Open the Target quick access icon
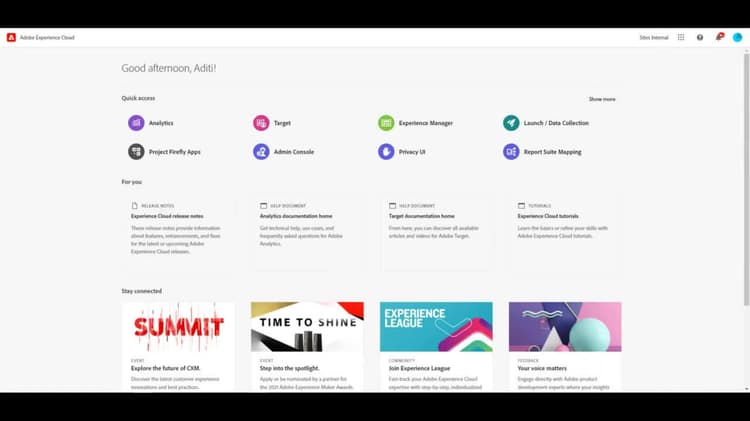Screen dimensions: 750x421 pyautogui.click(x=261, y=123)
